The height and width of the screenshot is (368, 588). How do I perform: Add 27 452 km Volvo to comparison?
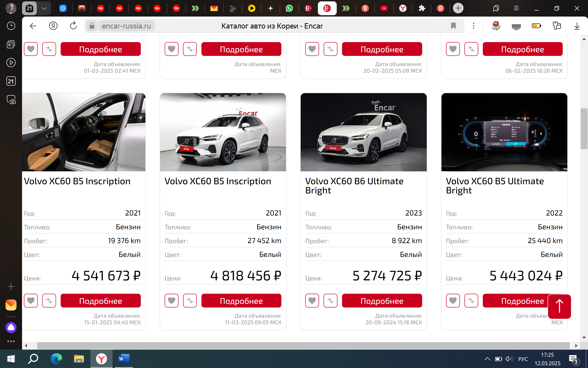click(190, 301)
